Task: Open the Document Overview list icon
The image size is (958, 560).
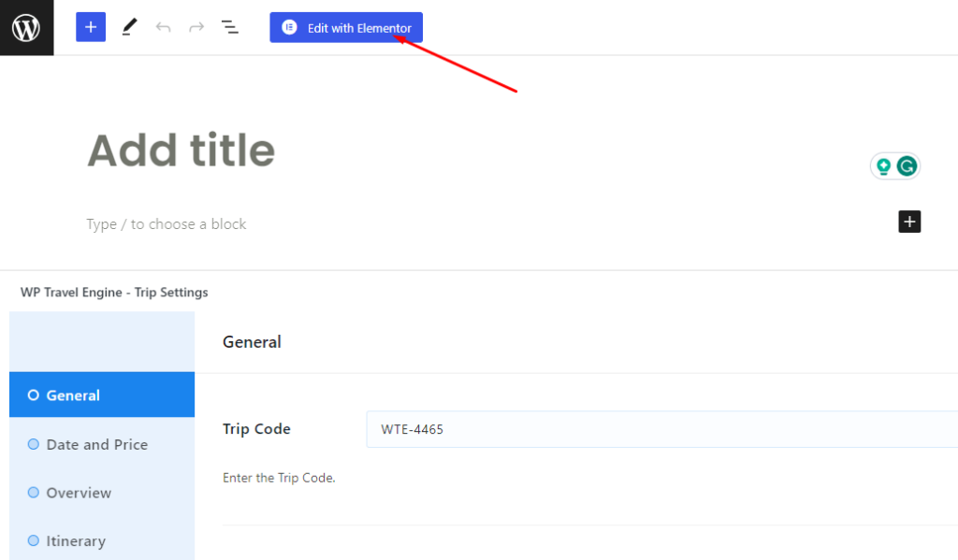Action: tap(230, 26)
